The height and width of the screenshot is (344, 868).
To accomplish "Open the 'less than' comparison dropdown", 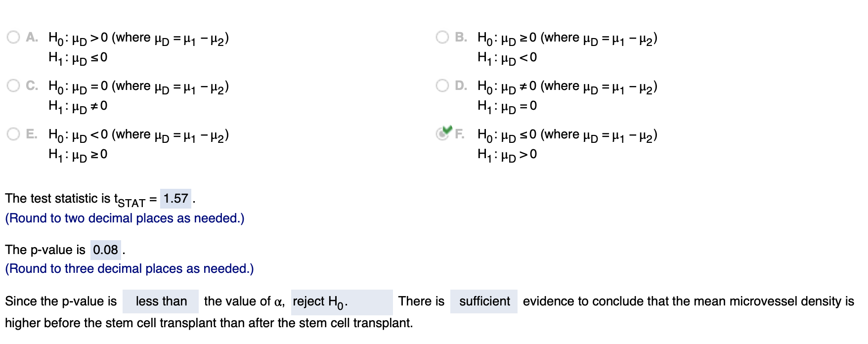I will [x=161, y=301].
